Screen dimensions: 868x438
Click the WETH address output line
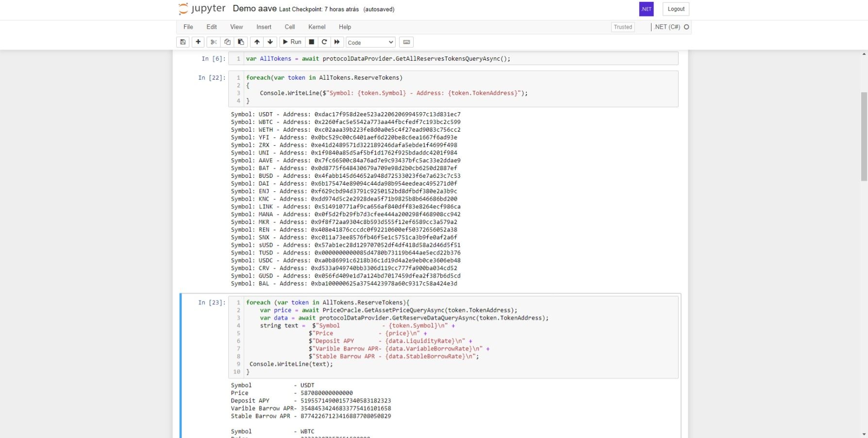click(346, 130)
